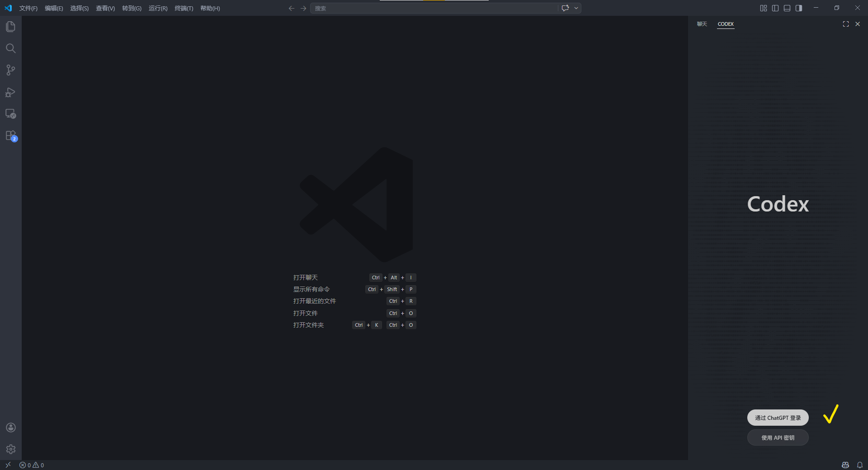Open the Search view in the activity bar

[10, 48]
